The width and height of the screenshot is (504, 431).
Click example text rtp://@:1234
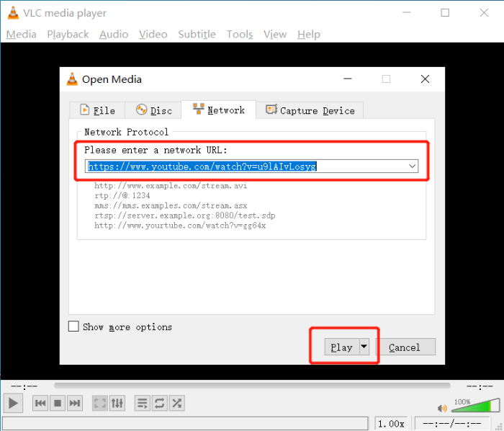tap(122, 195)
